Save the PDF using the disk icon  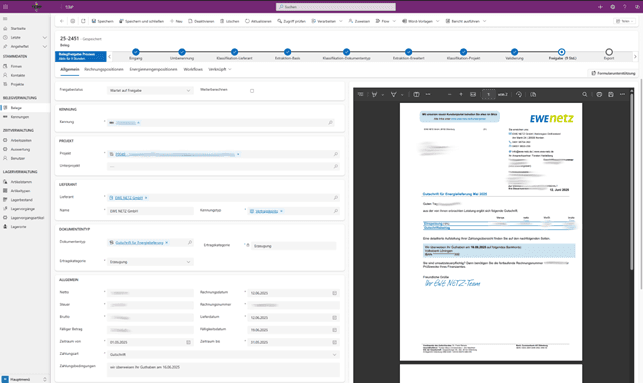point(611,94)
